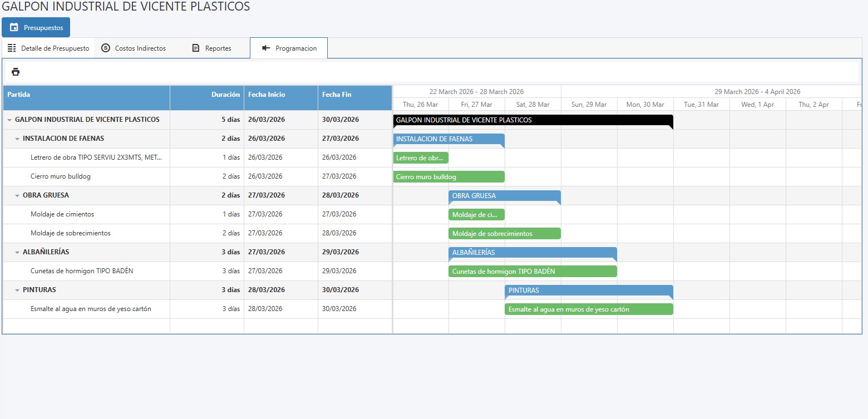Viewport: 868px width, 419px height.
Task: Click the Programacion Gantt icon
Action: pos(266,48)
